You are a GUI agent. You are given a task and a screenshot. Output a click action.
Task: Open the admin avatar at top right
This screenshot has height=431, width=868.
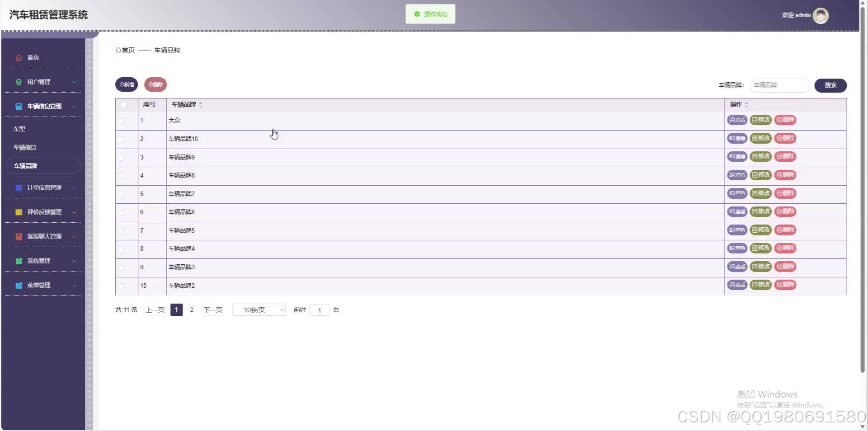click(x=821, y=15)
